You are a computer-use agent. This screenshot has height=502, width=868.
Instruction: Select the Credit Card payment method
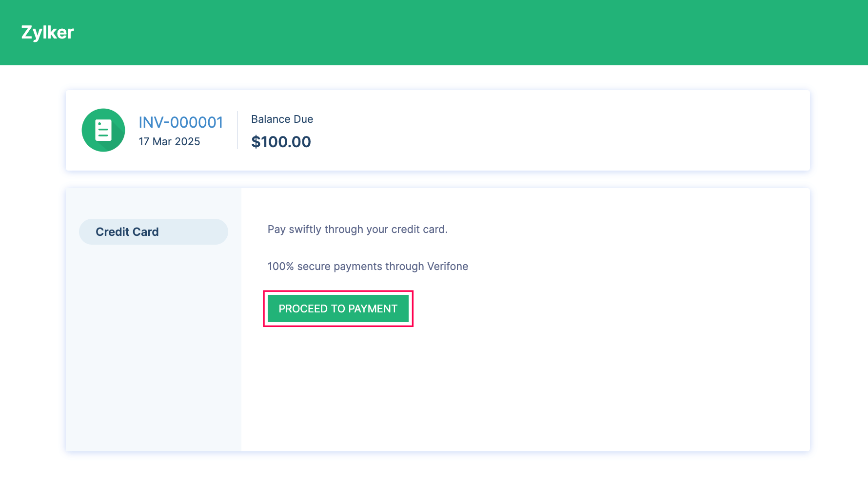153,232
